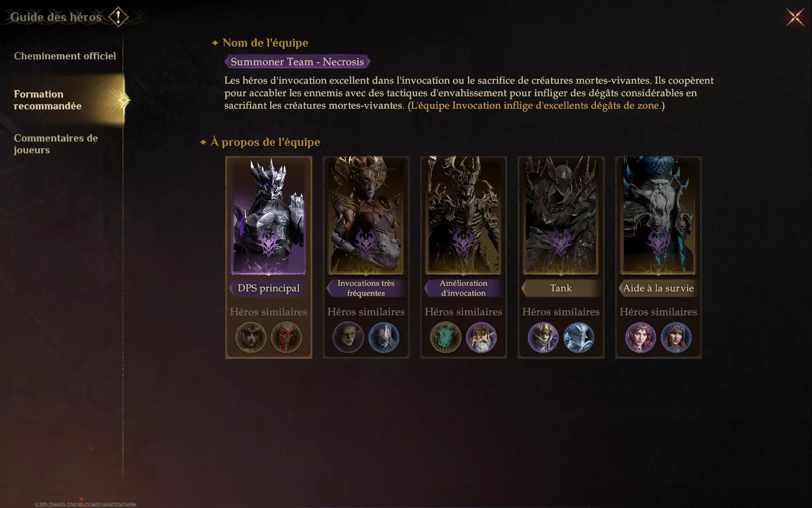
Task: Click silver-armored similar hero under Invocations très fréquentes
Action: (384, 337)
